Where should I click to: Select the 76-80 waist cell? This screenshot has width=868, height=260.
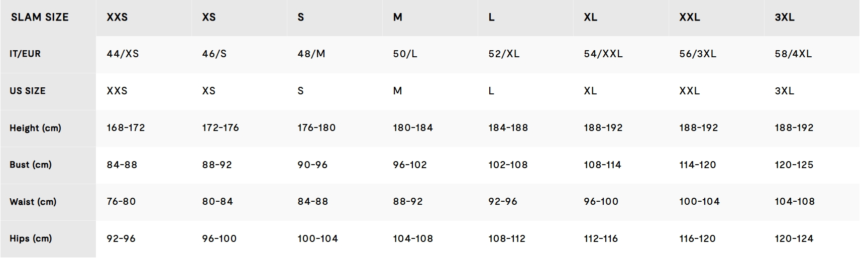pyautogui.click(x=121, y=202)
